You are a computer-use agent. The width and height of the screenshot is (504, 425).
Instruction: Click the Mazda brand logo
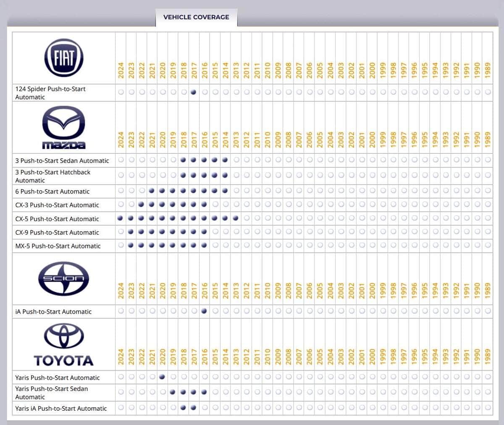pos(64,127)
